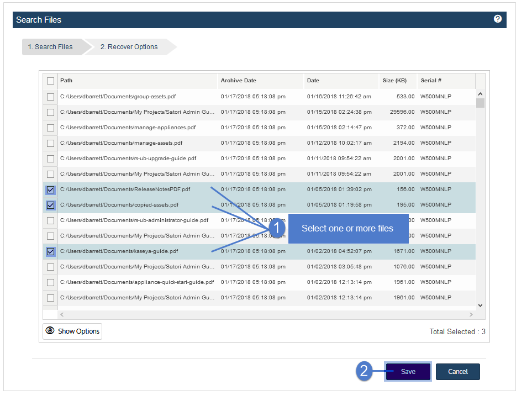This screenshot has width=532, height=406.
Task: Click the eye icon in Show Options
Action: (50, 331)
